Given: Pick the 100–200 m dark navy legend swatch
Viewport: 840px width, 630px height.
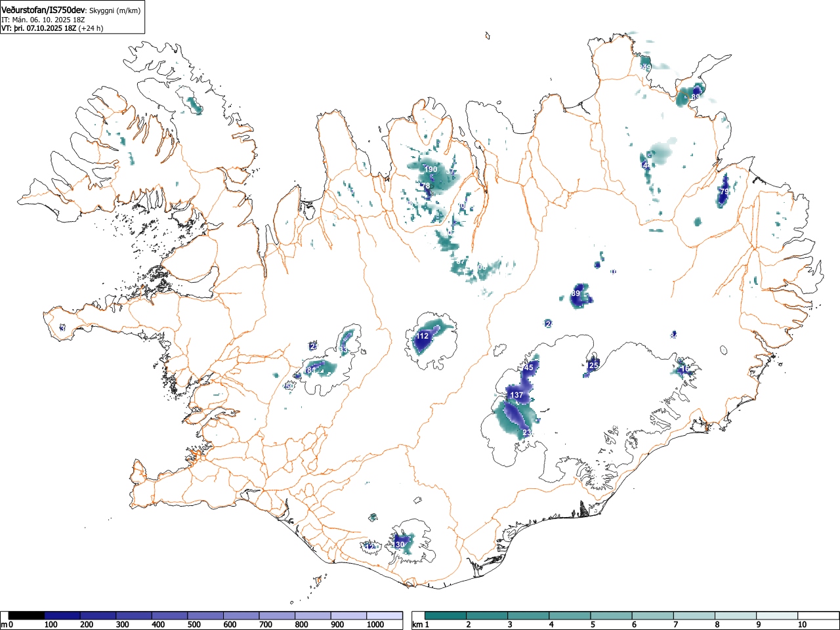Looking at the screenshot, I should click(62, 616).
